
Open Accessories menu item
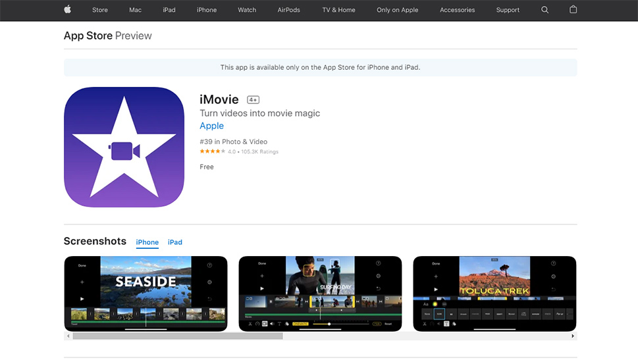click(457, 10)
